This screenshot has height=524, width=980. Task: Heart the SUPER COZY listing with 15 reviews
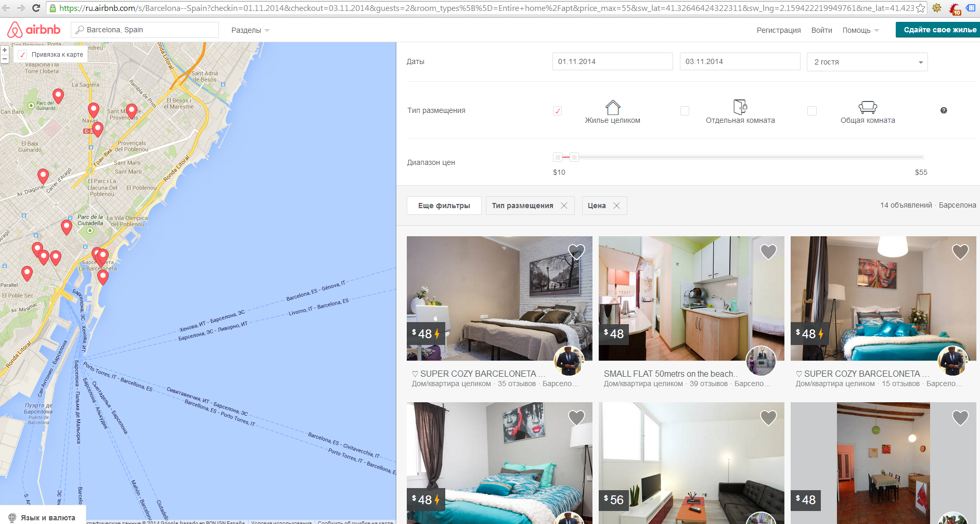click(x=960, y=252)
